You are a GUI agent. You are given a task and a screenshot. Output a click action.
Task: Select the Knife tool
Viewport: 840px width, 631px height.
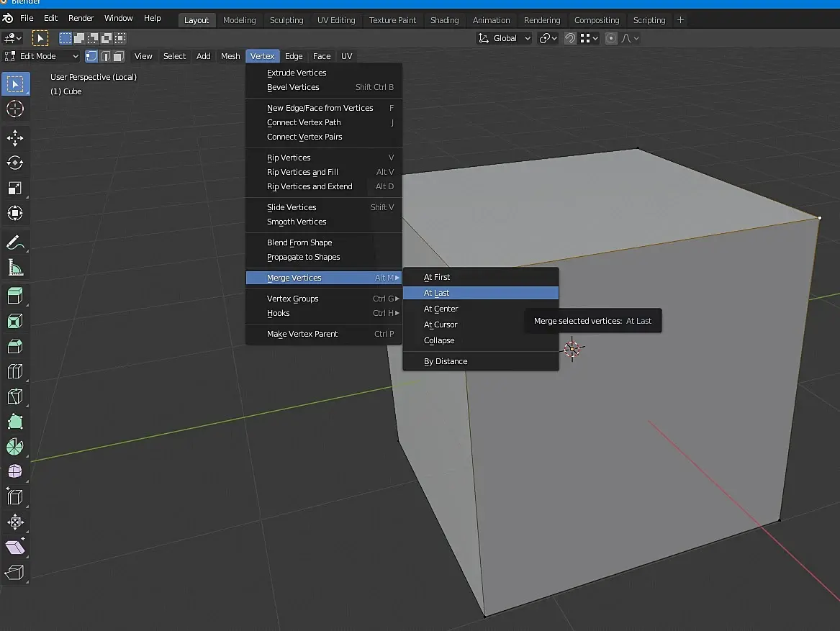[15, 396]
